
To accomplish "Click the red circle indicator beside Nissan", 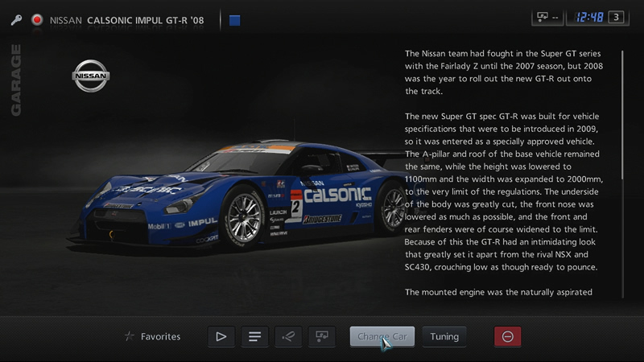I will pos(37,19).
